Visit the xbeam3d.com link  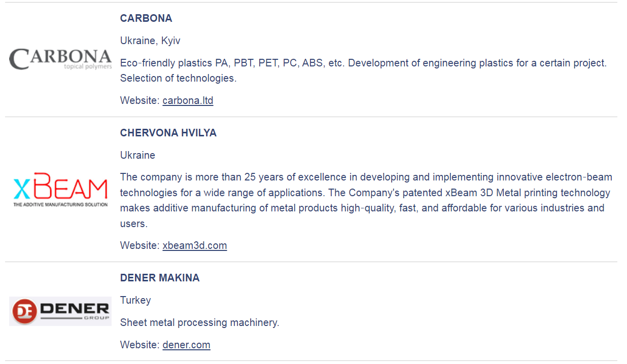(x=194, y=245)
